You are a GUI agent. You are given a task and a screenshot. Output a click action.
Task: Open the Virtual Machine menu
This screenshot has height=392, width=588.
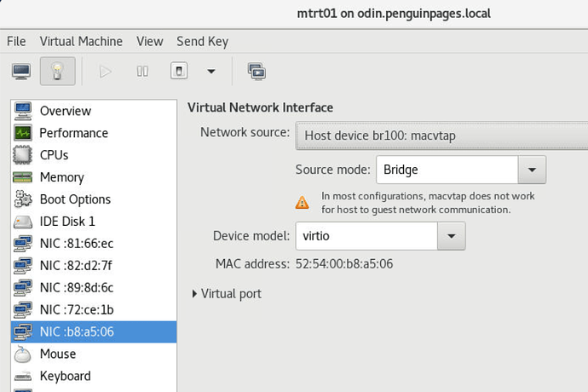coord(81,41)
